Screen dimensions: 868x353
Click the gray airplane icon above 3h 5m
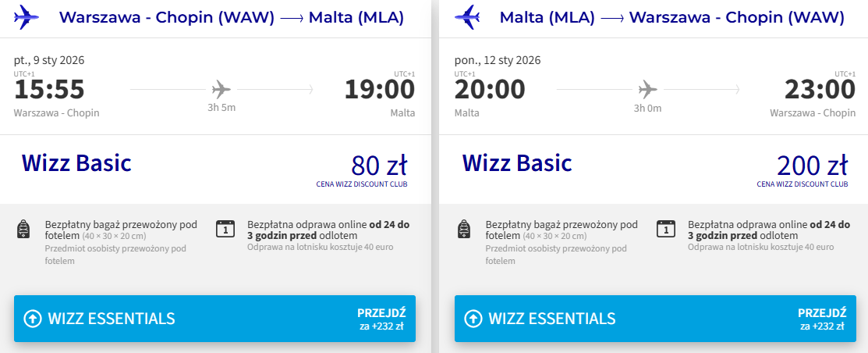coord(221,87)
